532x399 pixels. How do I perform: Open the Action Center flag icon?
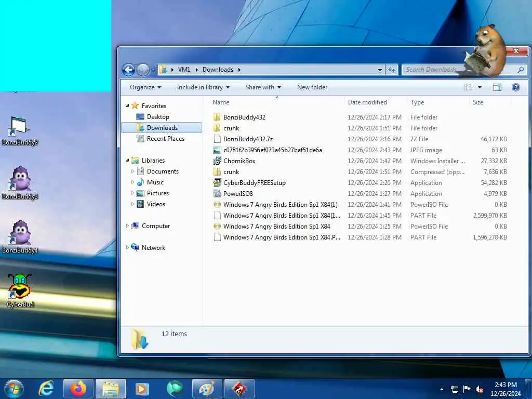467,389
